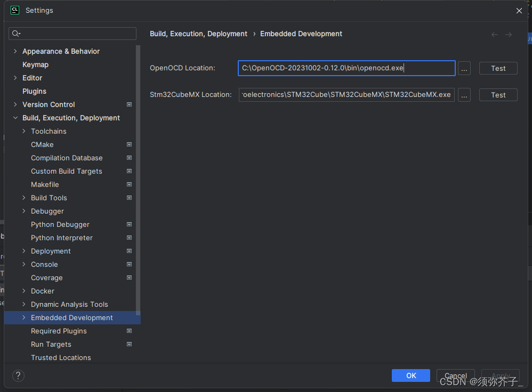Select Embedded Development in the breadcrumb

(x=301, y=34)
